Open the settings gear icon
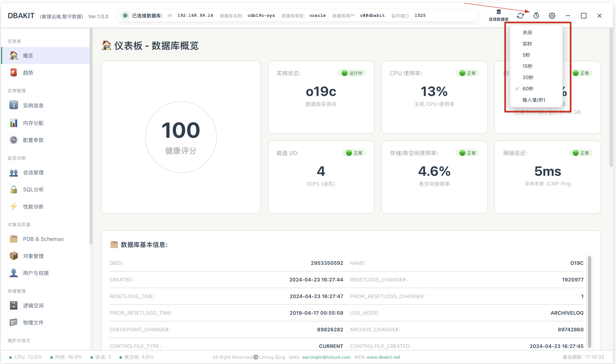Screen dimensions: 616x364 pyautogui.click(x=552, y=16)
